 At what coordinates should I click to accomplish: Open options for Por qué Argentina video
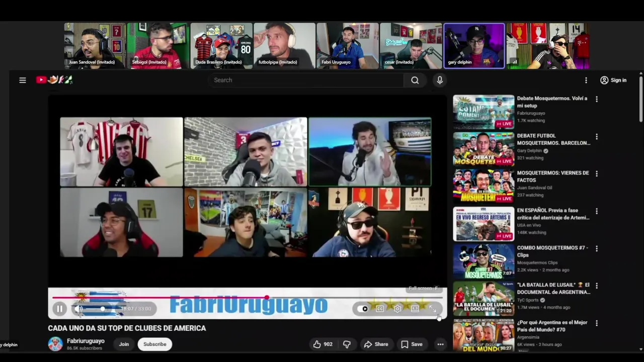pyautogui.click(x=597, y=323)
